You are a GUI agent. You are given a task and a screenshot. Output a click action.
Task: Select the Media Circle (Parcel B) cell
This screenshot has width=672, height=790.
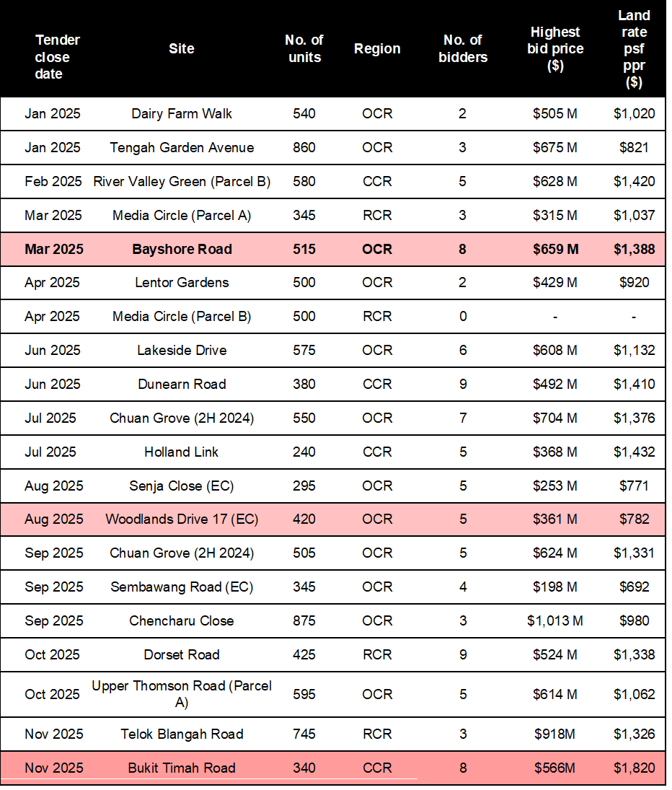182,317
